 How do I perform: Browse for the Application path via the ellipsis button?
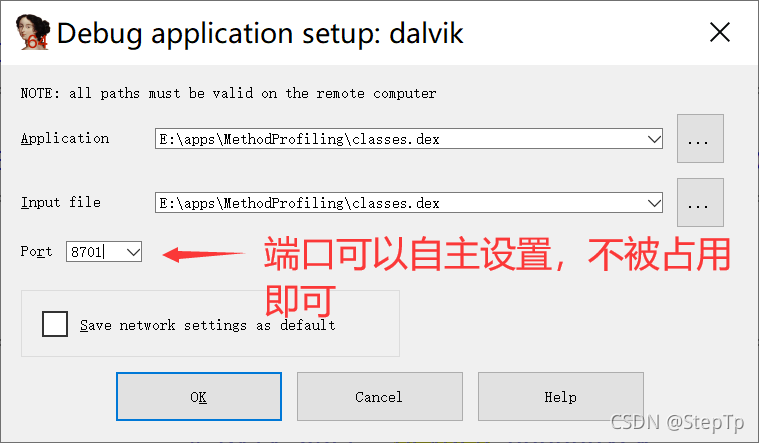pyautogui.click(x=700, y=138)
